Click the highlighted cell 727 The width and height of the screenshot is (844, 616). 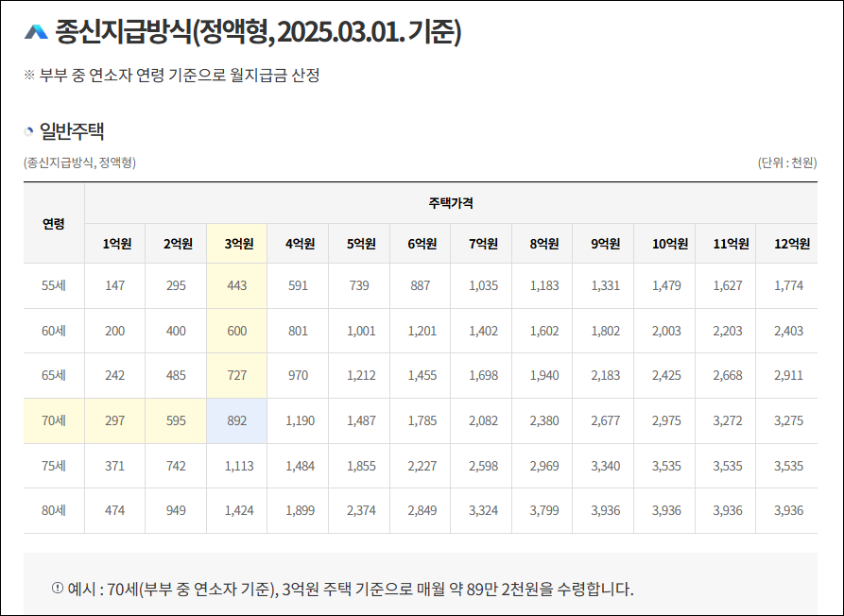tap(237, 375)
